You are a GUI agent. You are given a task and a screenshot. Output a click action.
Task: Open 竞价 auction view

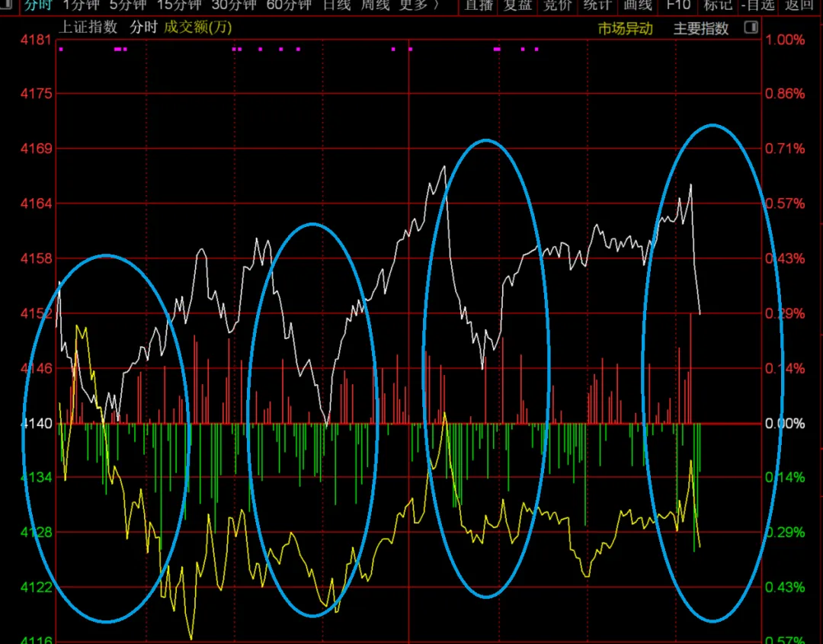tap(559, 5)
